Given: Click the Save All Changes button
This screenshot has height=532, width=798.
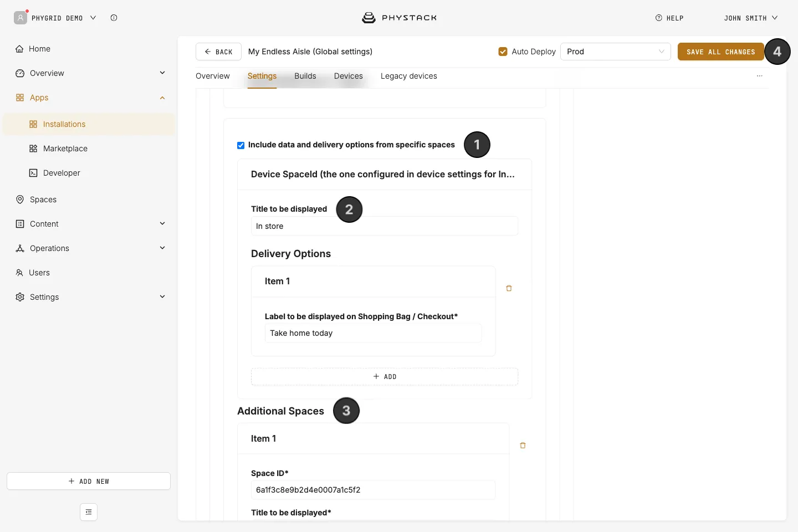Looking at the screenshot, I should pyautogui.click(x=721, y=52).
